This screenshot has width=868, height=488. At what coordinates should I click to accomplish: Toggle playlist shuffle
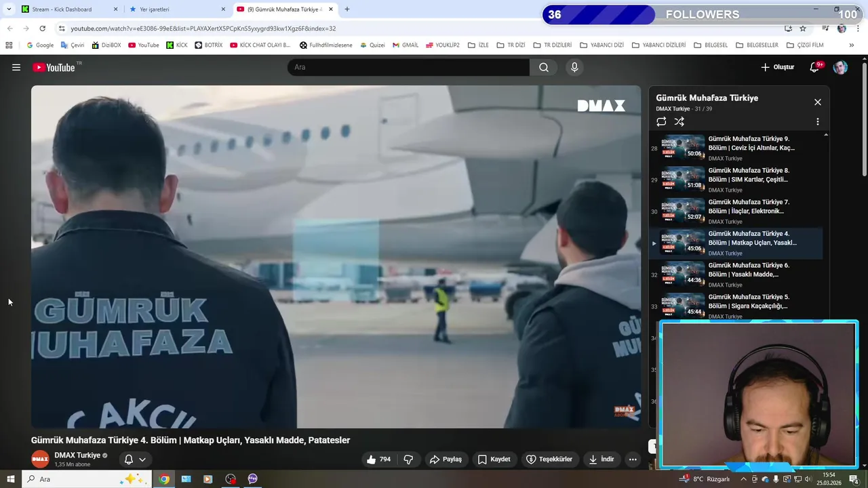679,122
